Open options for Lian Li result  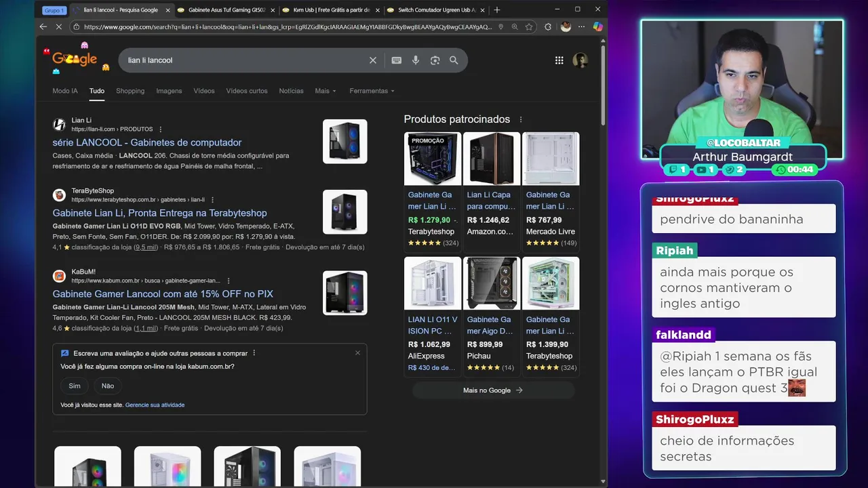tap(161, 129)
